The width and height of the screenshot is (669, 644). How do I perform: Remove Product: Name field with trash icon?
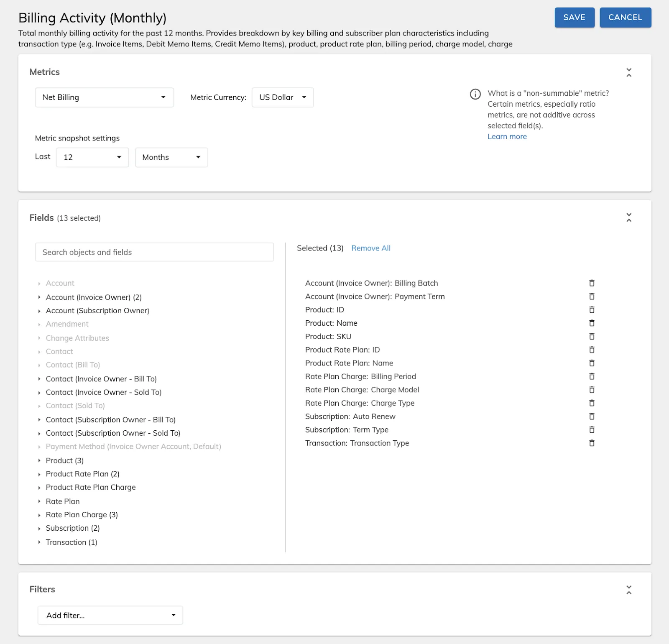(592, 323)
